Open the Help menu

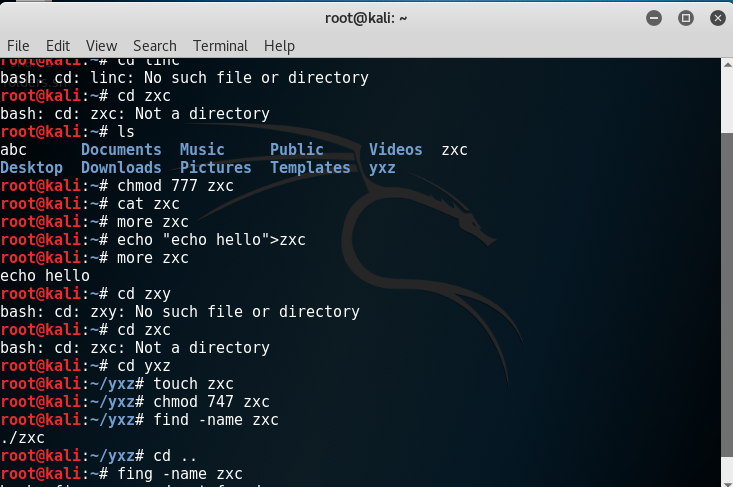pos(279,46)
